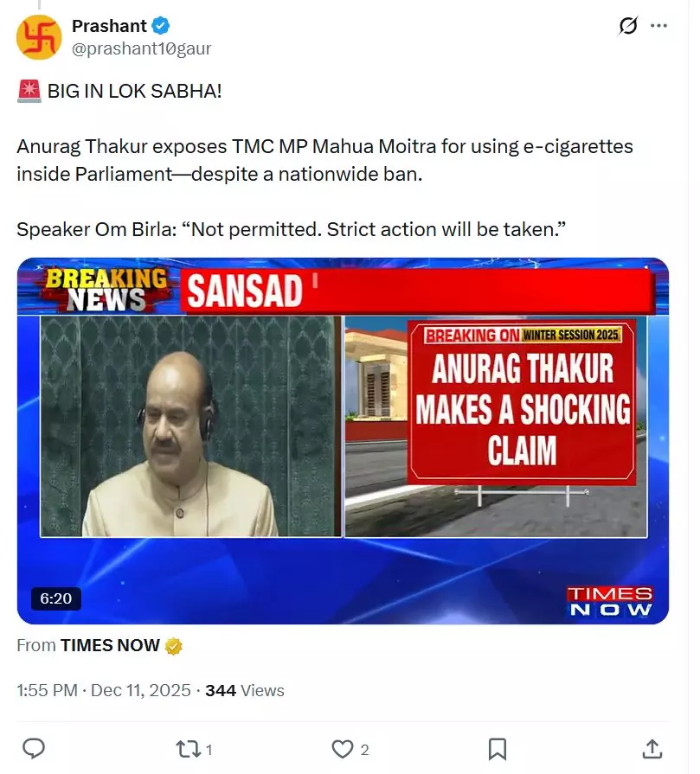Open the TIMES NOW source link
Image resolution: width=700 pixels, height=774 pixels.
(110, 645)
